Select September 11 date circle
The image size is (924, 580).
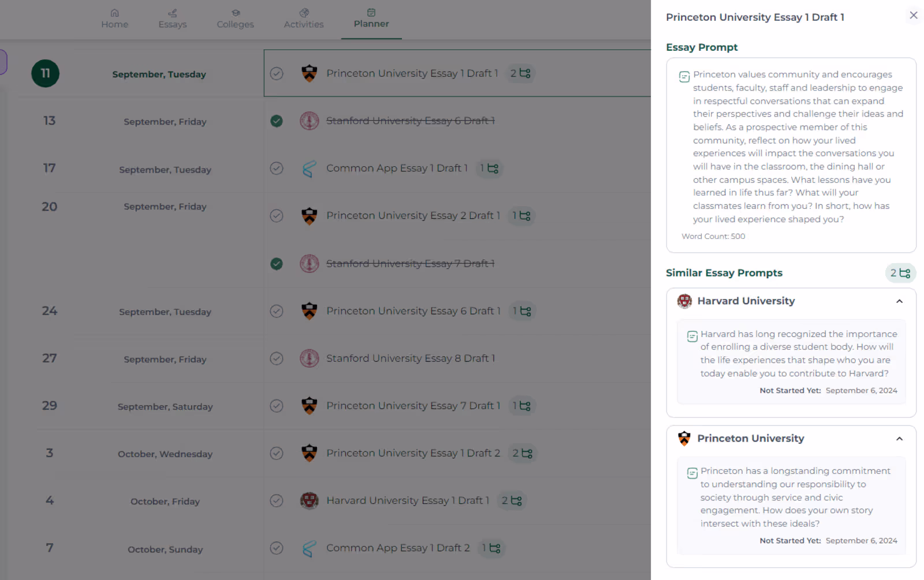point(45,73)
